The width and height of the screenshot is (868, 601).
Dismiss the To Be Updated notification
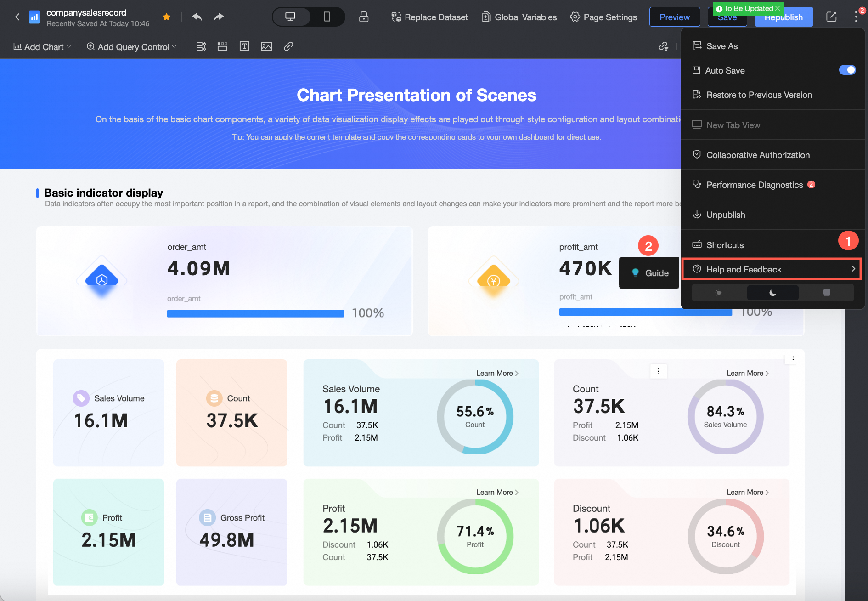(778, 8)
